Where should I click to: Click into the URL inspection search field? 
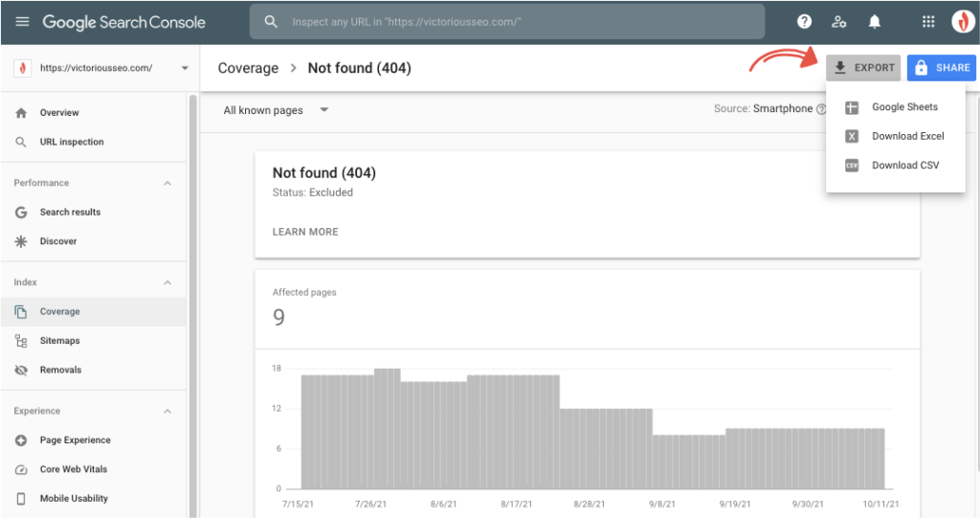click(x=507, y=21)
